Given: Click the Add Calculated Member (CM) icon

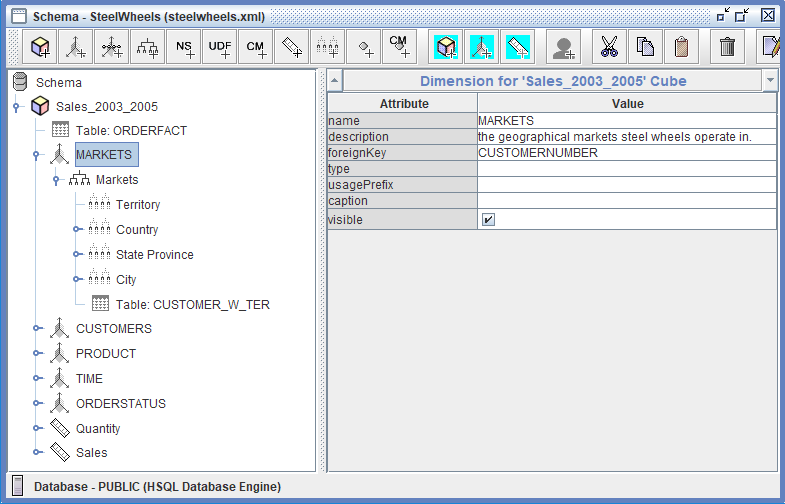Looking at the screenshot, I should click(256, 47).
